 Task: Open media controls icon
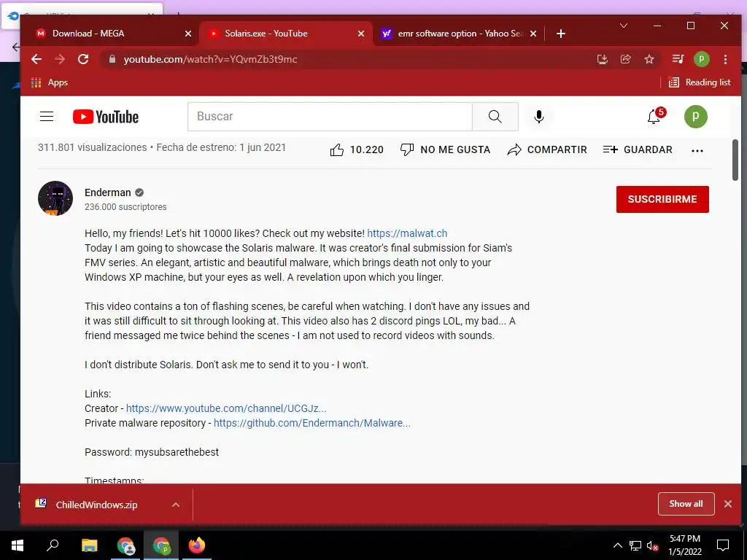pos(678,59)
